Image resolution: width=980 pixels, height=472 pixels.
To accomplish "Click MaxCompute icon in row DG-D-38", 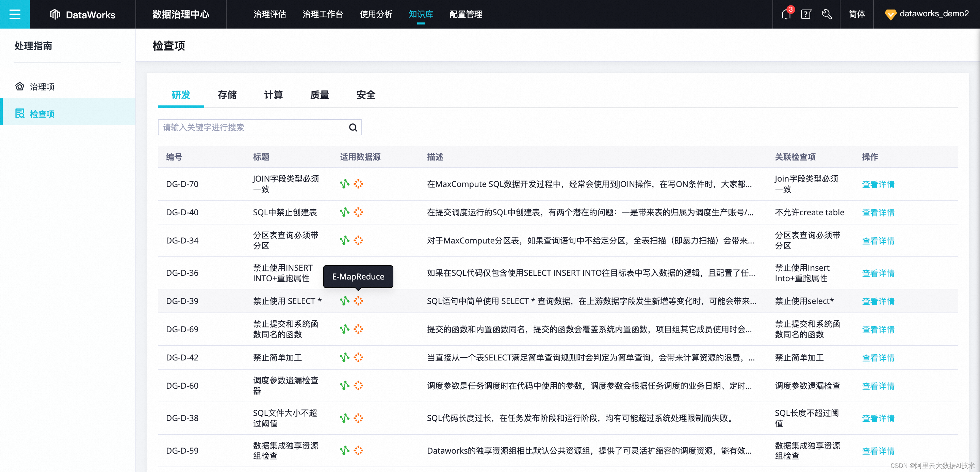I will pyautogui.click(x=344, y=418).
